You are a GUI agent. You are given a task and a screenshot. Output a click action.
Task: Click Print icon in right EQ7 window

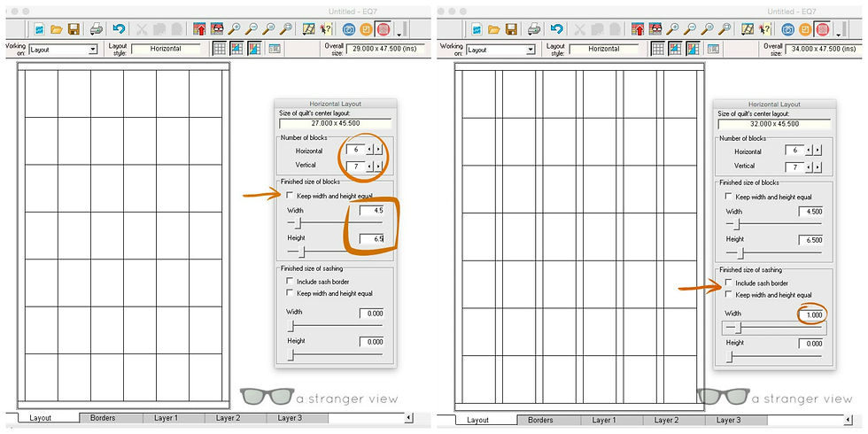point(534,28)
